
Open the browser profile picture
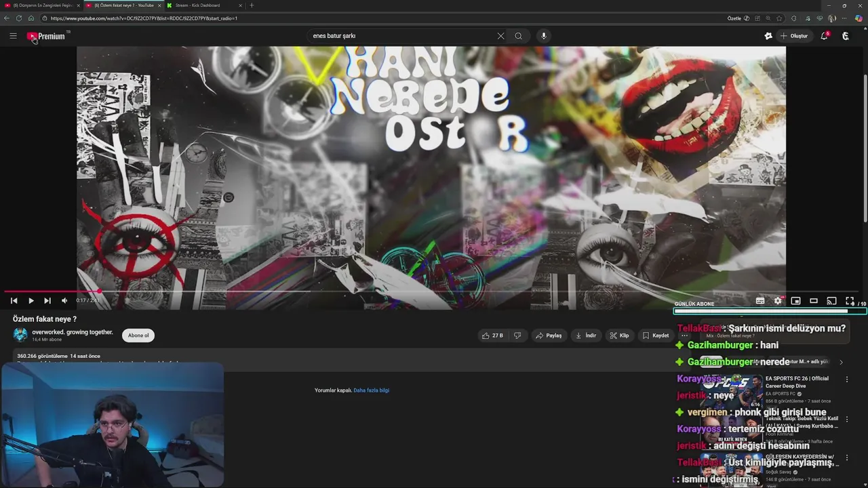pyautogui.click(x=832, y=18)
